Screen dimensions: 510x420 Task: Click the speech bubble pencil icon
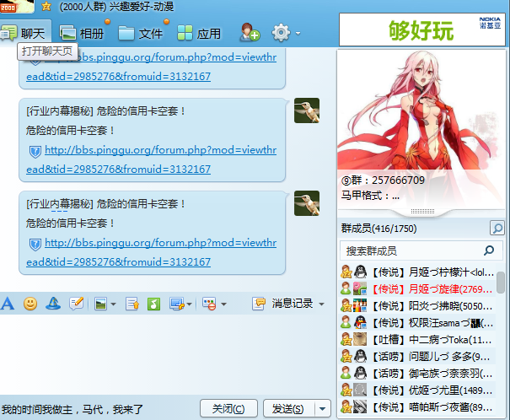tap(77, 304)
